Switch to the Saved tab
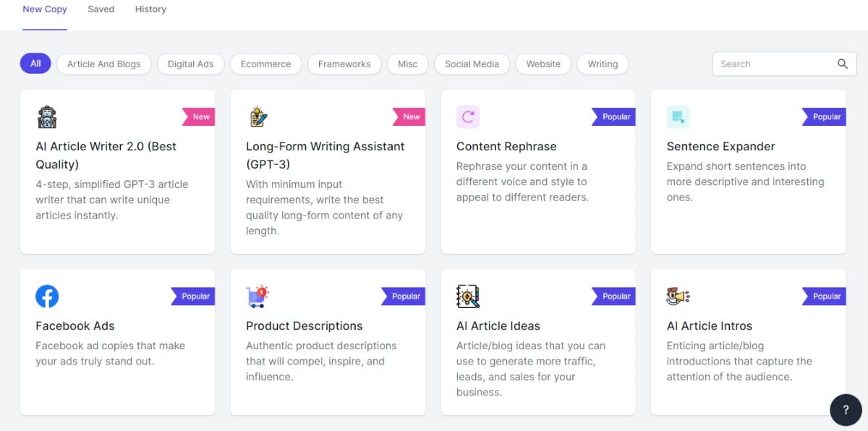Image resolution: width=868 pixels, height=431 pixels. [x=101, y=9]
